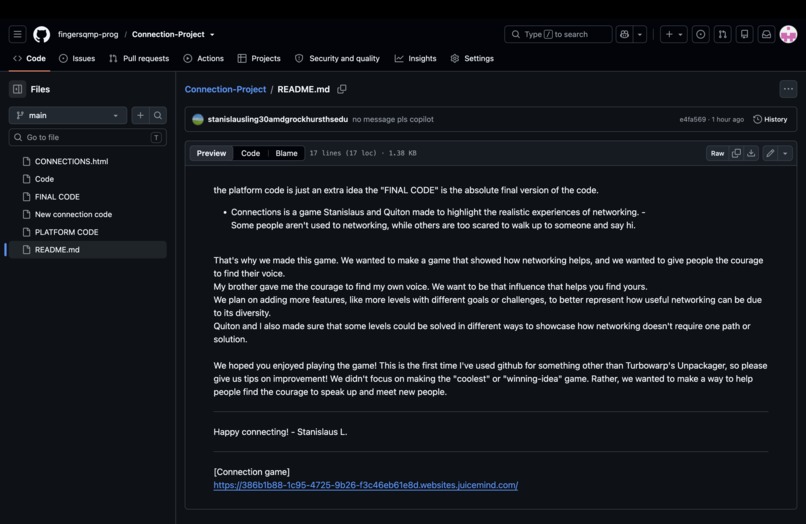Open the hamburger navigation menu
This screenshot has width=806, height=524.
coord(17,34)
